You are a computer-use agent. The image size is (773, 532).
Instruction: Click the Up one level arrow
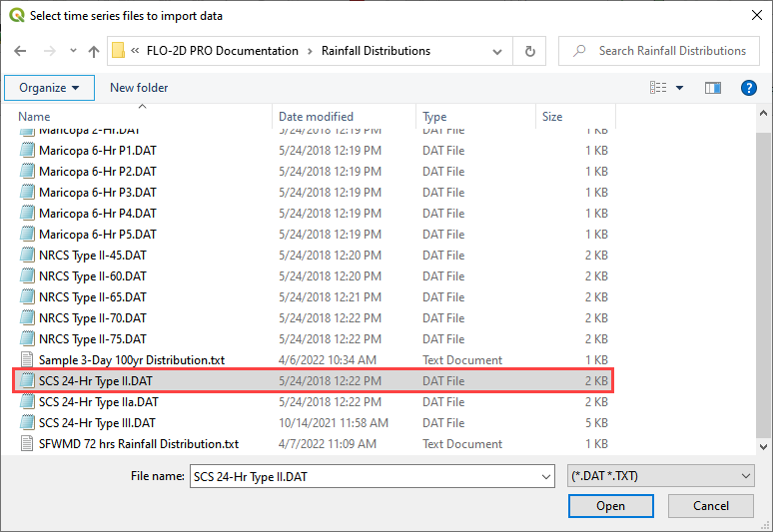tap(94, 51)
